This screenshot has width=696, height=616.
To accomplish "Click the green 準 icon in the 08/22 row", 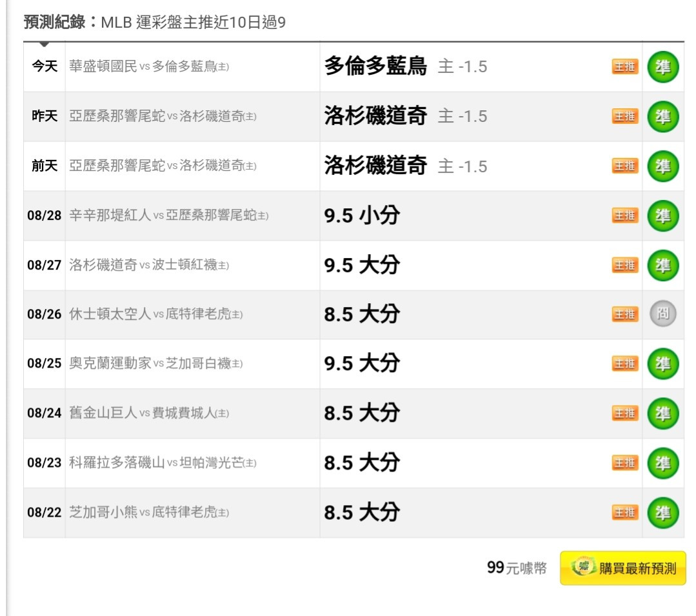I will coord(662,513).
